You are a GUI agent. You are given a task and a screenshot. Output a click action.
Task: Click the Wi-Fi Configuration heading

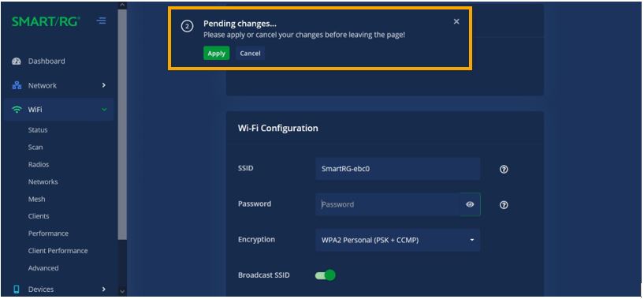[278, 129]
